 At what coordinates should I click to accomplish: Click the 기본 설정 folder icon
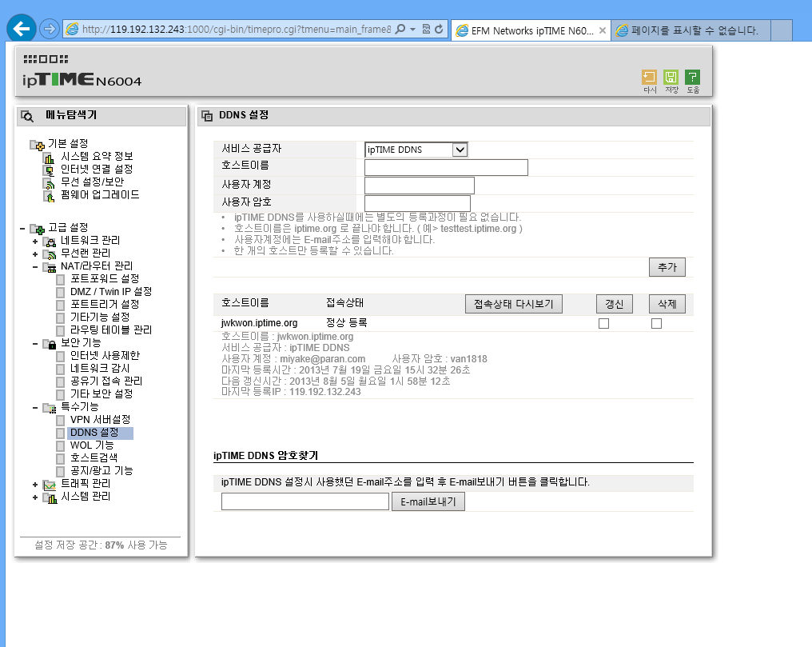pyautogui.click(x=38, y=145)
